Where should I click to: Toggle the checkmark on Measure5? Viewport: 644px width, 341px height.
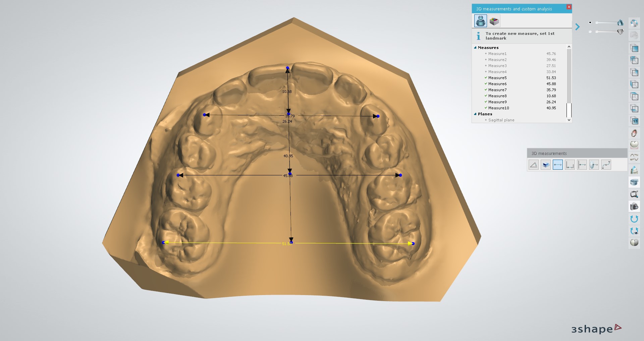pos(485,78)
